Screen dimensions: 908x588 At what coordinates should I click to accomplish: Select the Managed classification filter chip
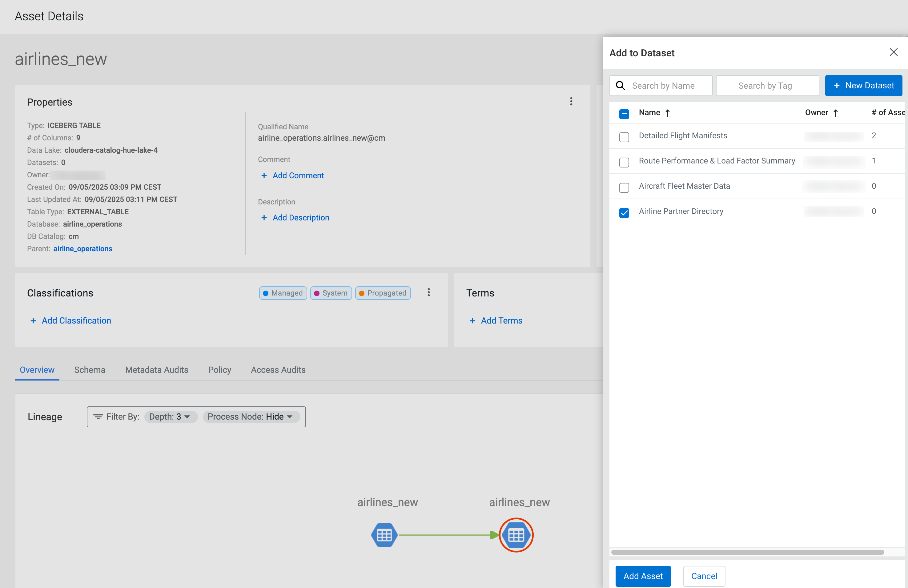point(283,293)
